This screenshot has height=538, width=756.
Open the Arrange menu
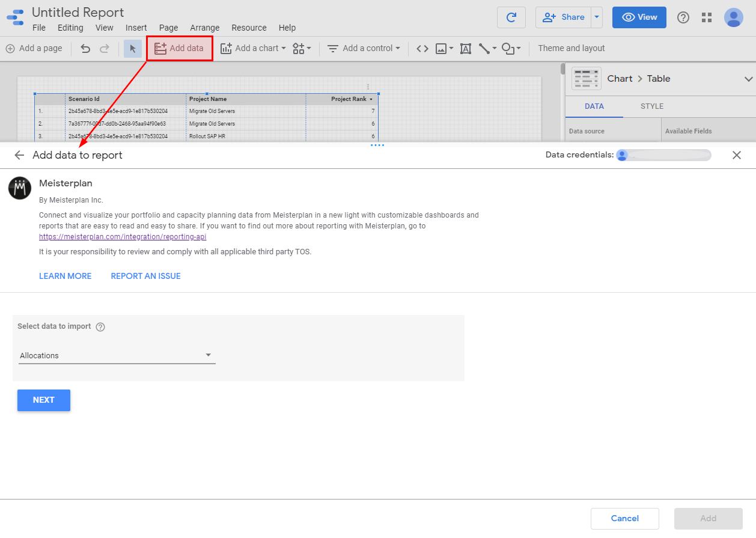click(204, 28)
